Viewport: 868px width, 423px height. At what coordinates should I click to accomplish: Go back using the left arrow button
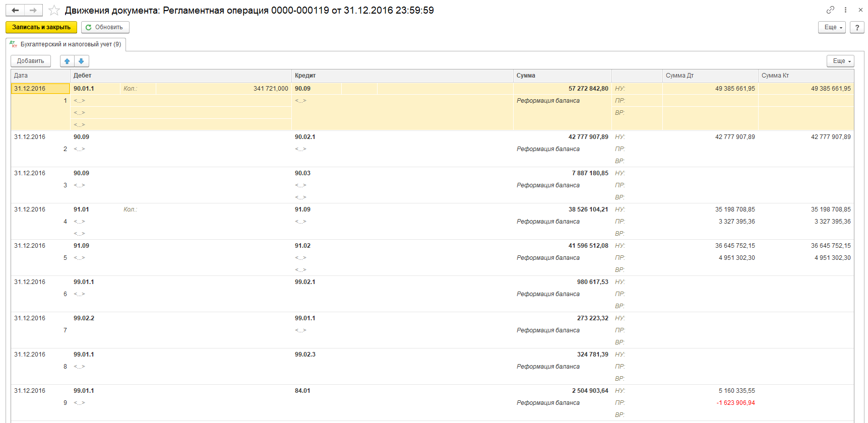click(15, 11)
